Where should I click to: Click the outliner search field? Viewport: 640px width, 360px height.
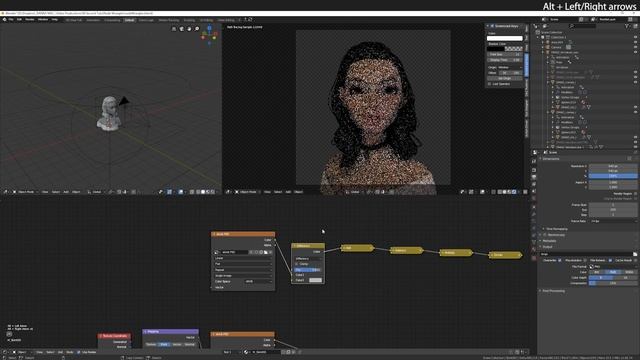click(582, 26)
